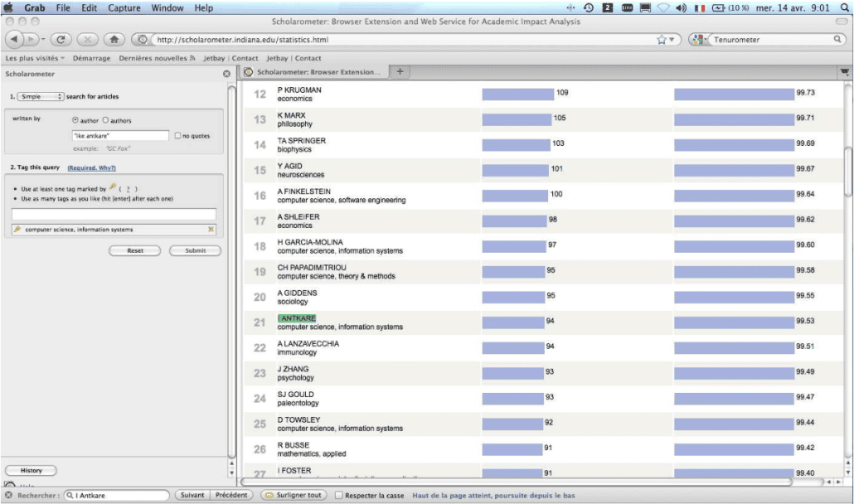Click the Submit button

(195, 250)
